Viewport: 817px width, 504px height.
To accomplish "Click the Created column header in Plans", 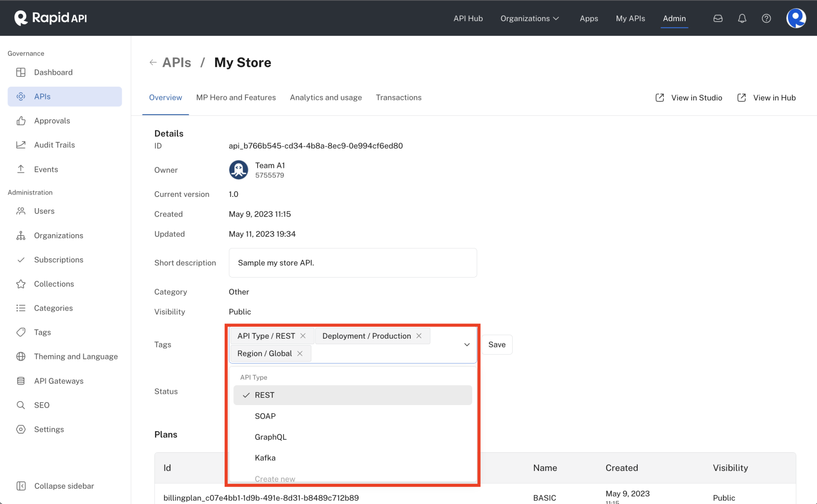I will tap(622, 468).
